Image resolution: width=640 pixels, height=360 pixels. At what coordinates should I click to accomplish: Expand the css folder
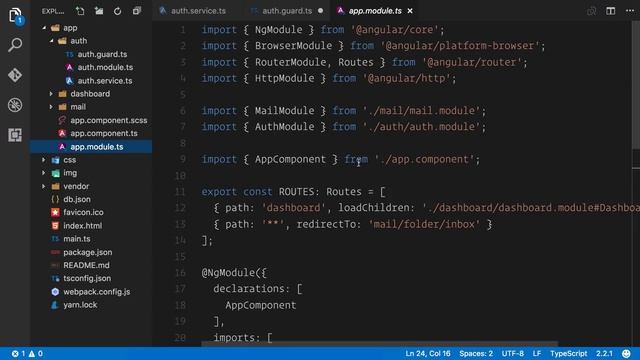[x=44, y=160]
